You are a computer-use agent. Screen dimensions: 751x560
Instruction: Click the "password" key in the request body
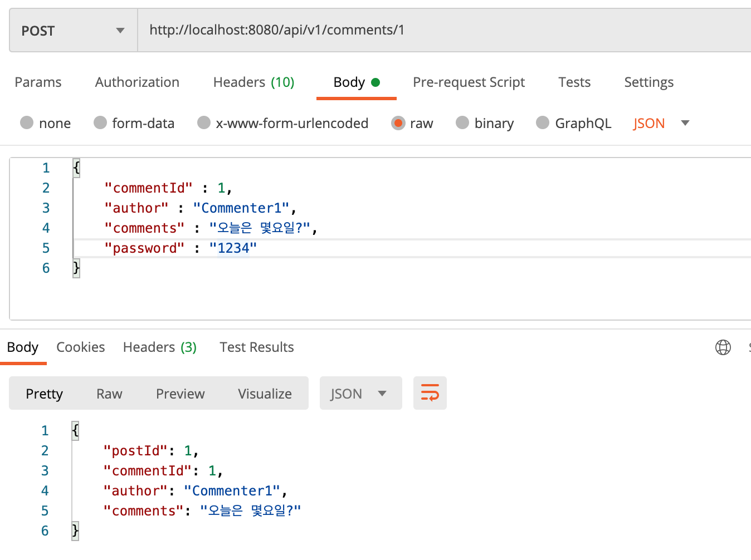tap(144, 248)
